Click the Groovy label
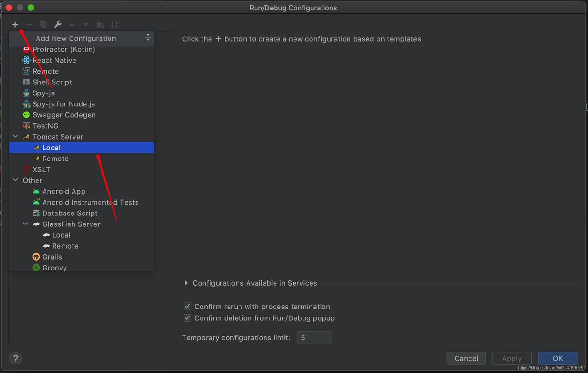The width and height of the screenshot is (588, 373). click(55, 268)
